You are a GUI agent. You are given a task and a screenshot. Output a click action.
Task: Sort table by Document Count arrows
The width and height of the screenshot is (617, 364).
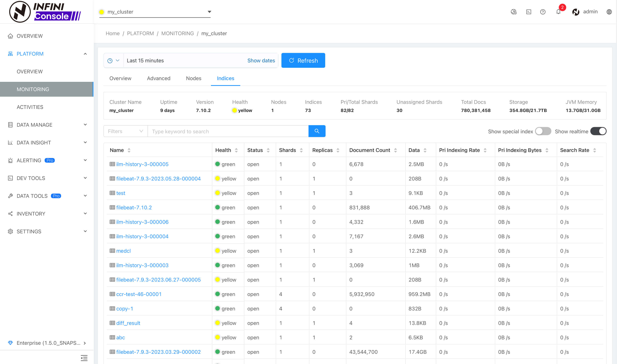(x=395, y=150)
